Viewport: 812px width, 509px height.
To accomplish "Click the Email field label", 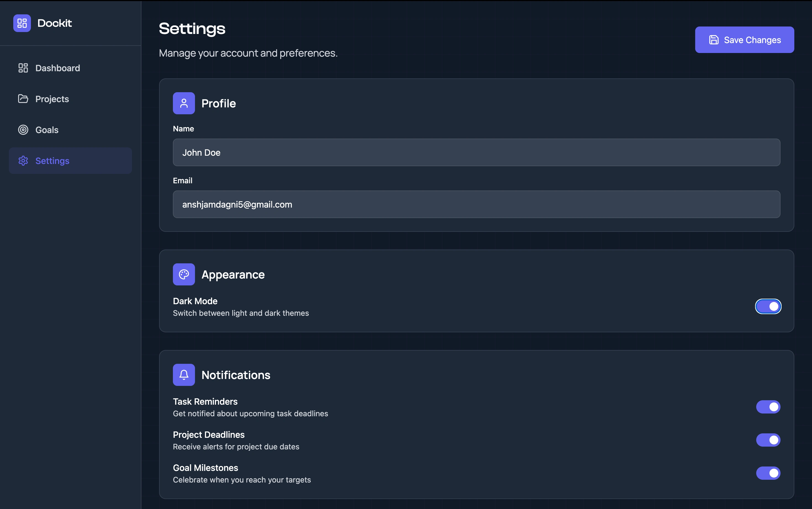I will 183,181.
